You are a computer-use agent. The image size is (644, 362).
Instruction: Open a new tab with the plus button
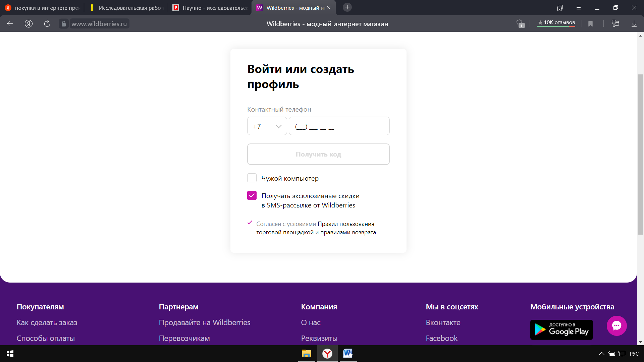tap(347, 7)
